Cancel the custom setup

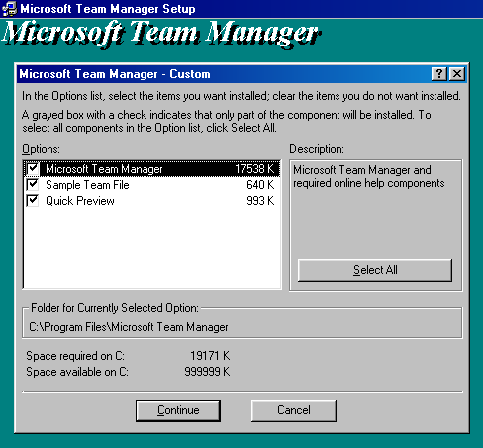[x=294, y=410]
